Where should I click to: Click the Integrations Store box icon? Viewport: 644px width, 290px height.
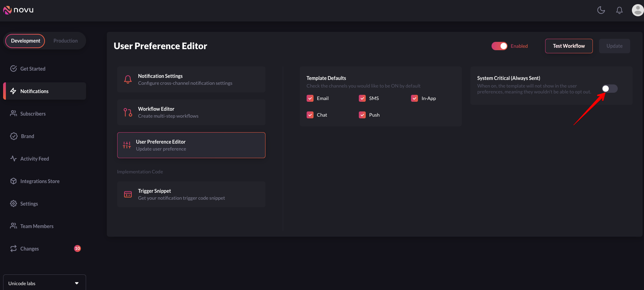[x=13, y=181]
